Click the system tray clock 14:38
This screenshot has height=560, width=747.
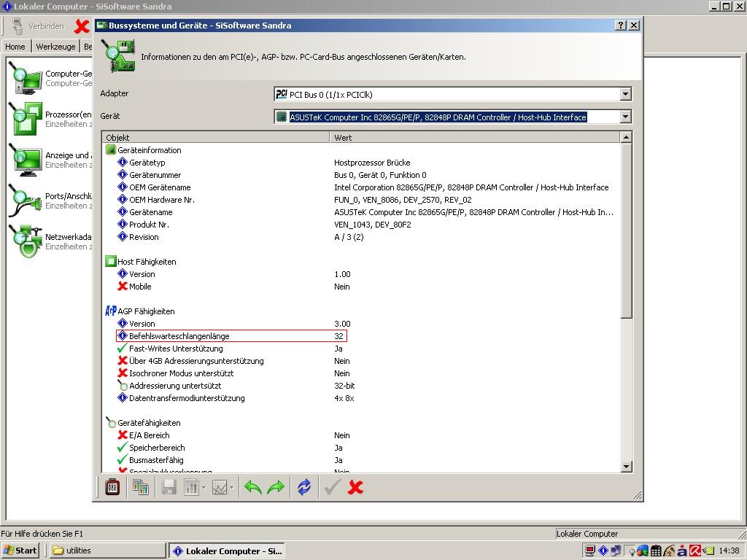(x=729, y=551)
